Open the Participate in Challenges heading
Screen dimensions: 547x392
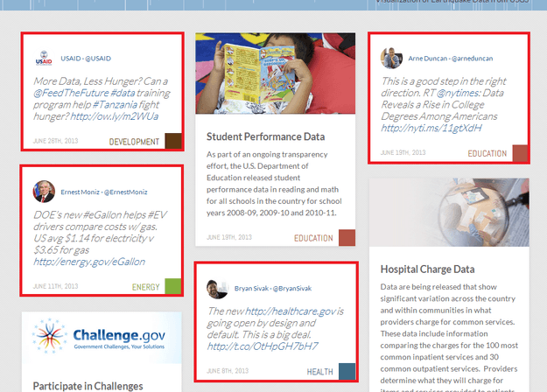click(x=88, y=386)
